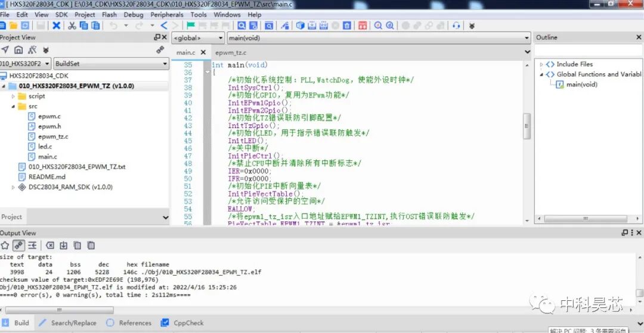Collapse Global Functions and Variables in Outline
Screen dimensions: 644x333
(541, 74)
